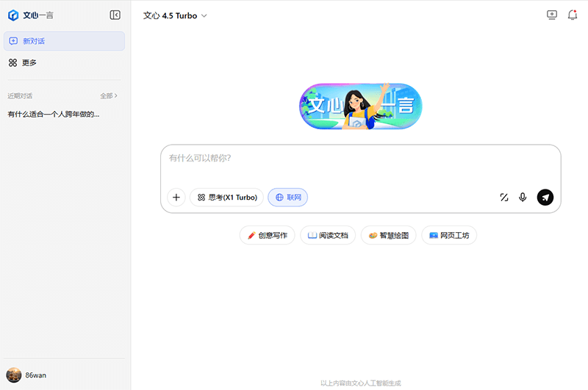588x390 pixels.
Task: Click the plus attachment button
Action: [176, 197]
